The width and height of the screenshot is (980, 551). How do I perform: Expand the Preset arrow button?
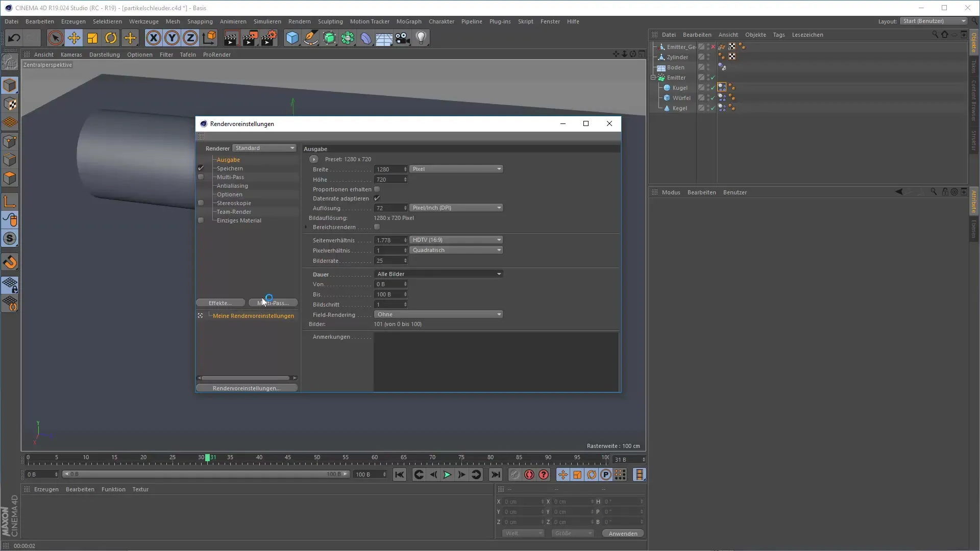click(x=313, y=159)
